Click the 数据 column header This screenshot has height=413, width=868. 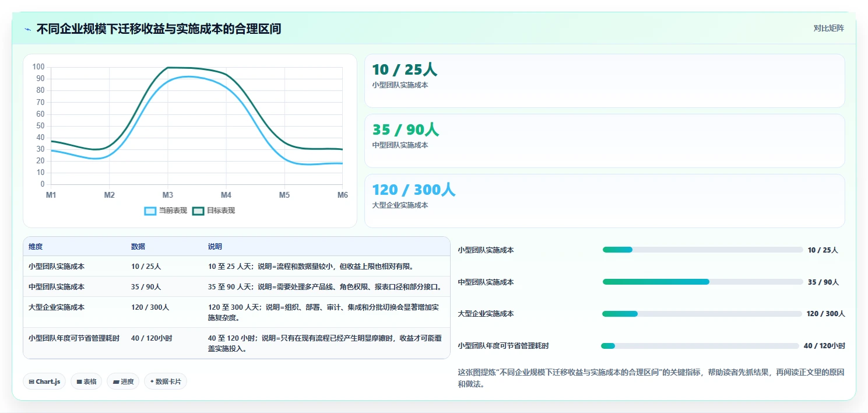(138, 247)
